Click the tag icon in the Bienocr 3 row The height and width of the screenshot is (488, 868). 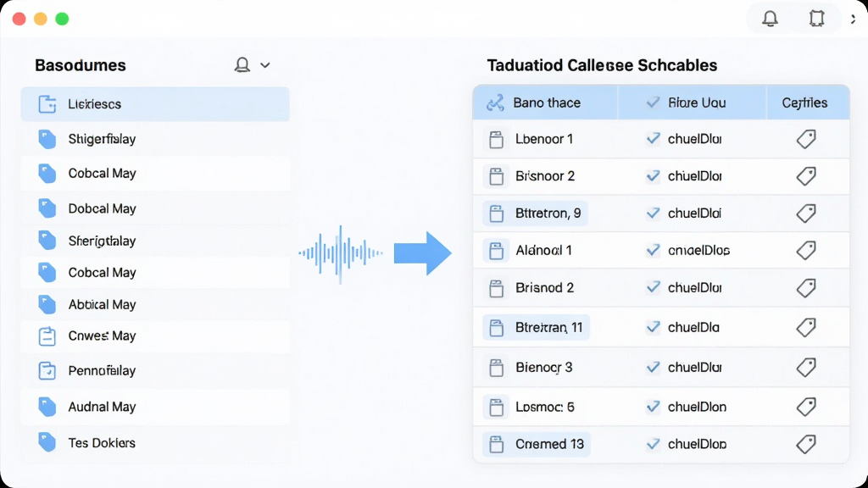[x=806, y=368]
